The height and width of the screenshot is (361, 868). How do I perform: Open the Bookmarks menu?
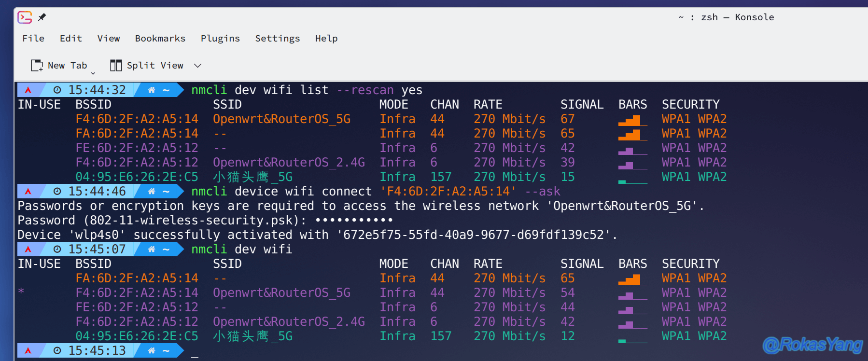[160, 38]
